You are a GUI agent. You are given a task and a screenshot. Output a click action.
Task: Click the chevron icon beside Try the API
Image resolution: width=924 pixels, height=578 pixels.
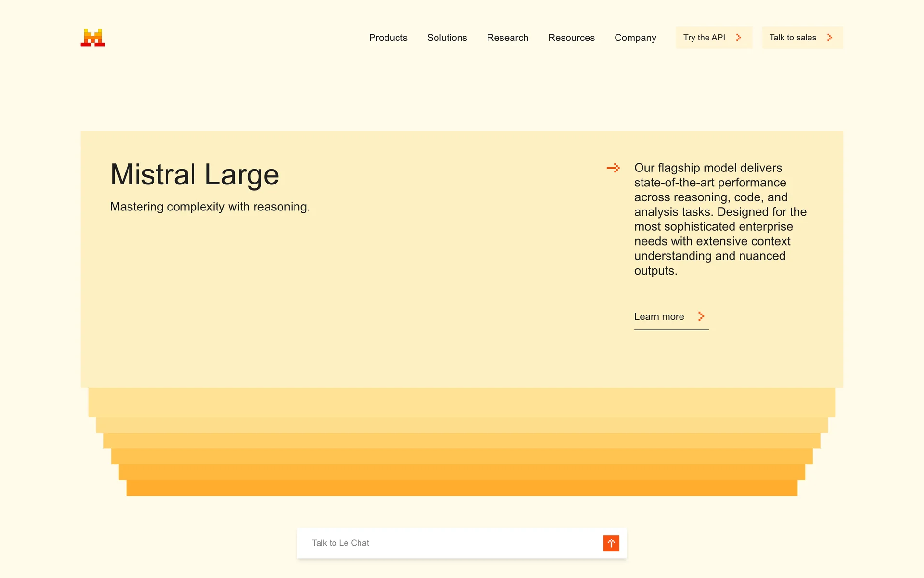pos(739,38)
